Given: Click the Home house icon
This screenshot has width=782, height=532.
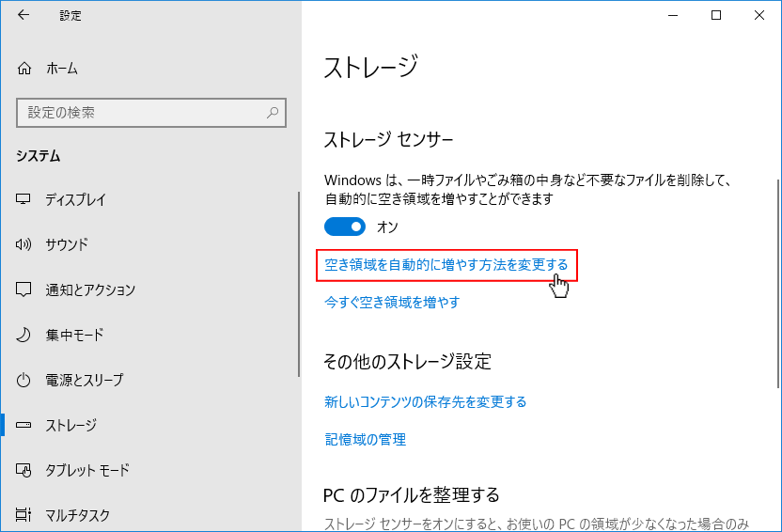Looking at the screenshot, I should [23, 69].
